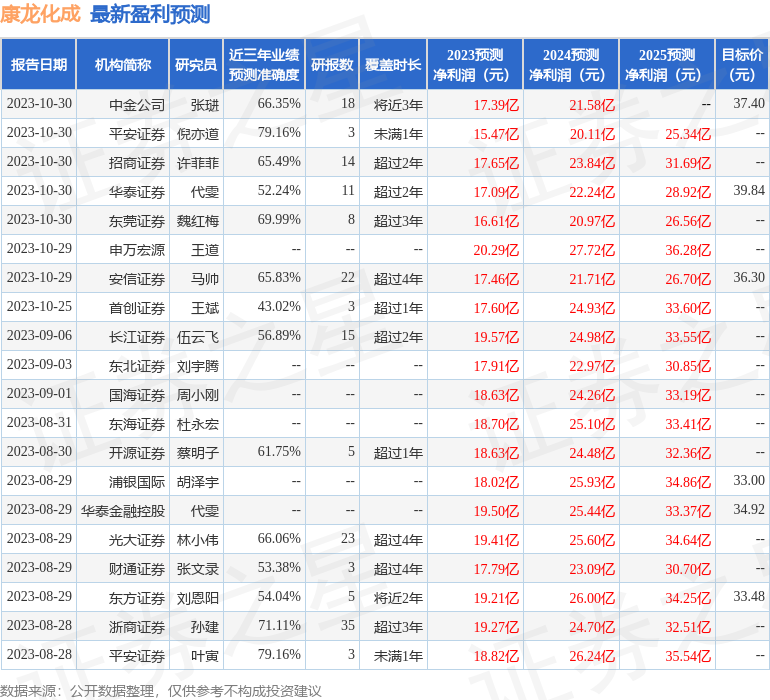Click researcher 蔡明子
Viewport: 770px width, 700px height.
point(197,452)
